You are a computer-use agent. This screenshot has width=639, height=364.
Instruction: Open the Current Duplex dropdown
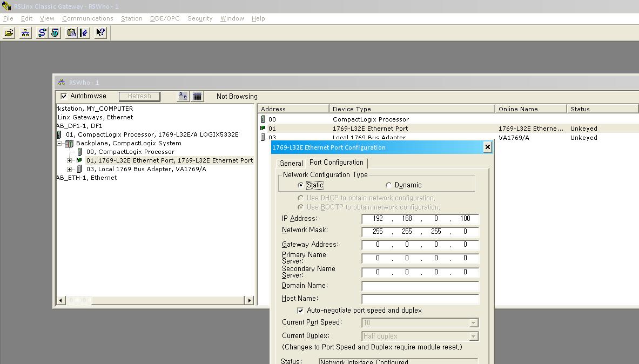(473, 336)
